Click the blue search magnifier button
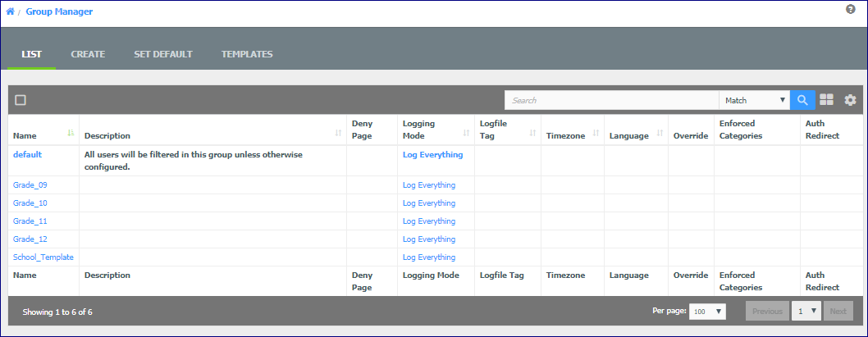This screenshot has height=337, width=868. (802, 100)
